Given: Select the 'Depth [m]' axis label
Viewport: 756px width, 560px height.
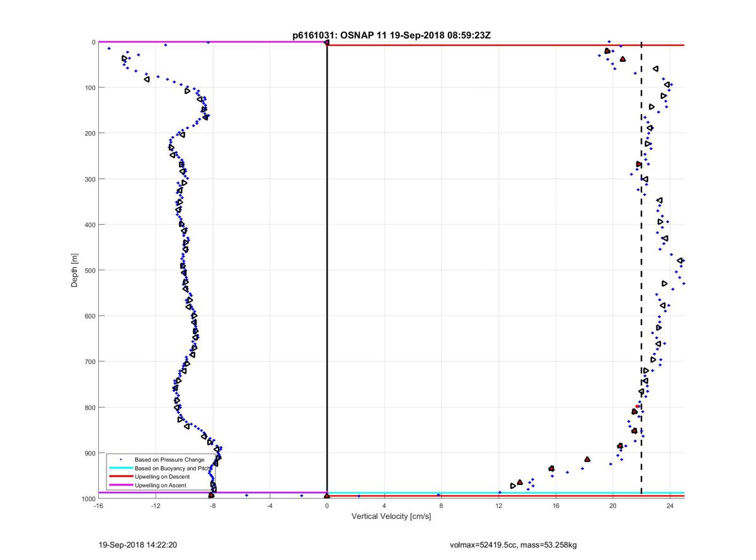Looking at the screenshot, I should point(74,270).
